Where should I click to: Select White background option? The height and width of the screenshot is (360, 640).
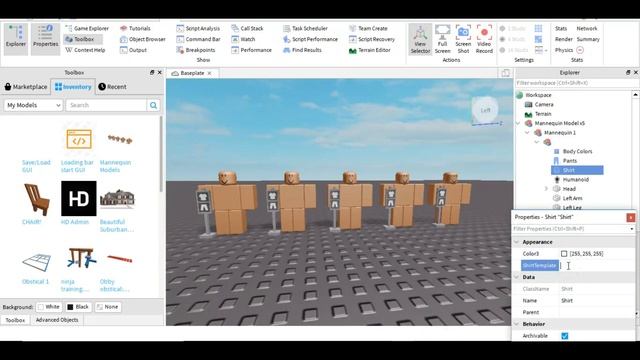(x=48, y=307)
